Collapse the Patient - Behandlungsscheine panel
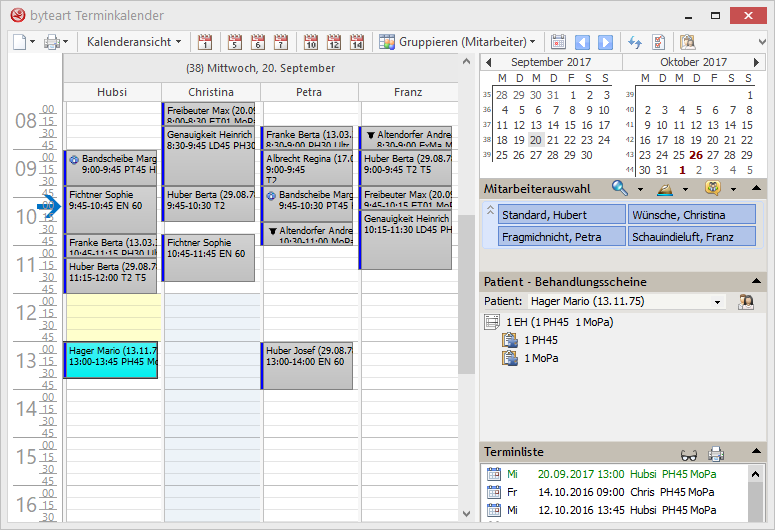 (x=757, y=282)
